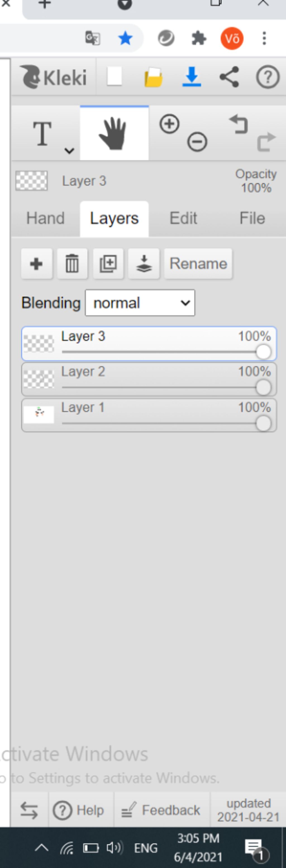
Task: Show hidden system tray icons
Action: 42,847
